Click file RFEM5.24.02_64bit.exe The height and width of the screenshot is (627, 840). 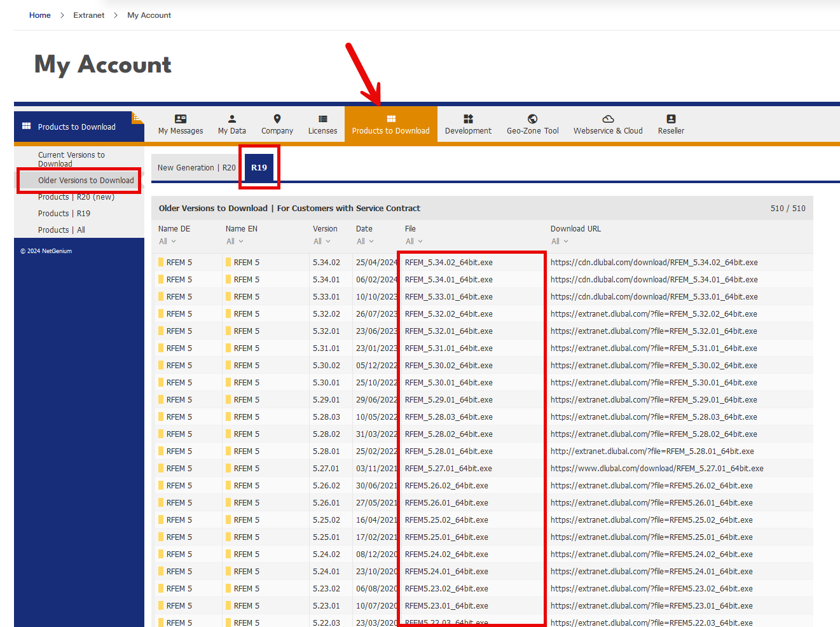pos(446,555)
